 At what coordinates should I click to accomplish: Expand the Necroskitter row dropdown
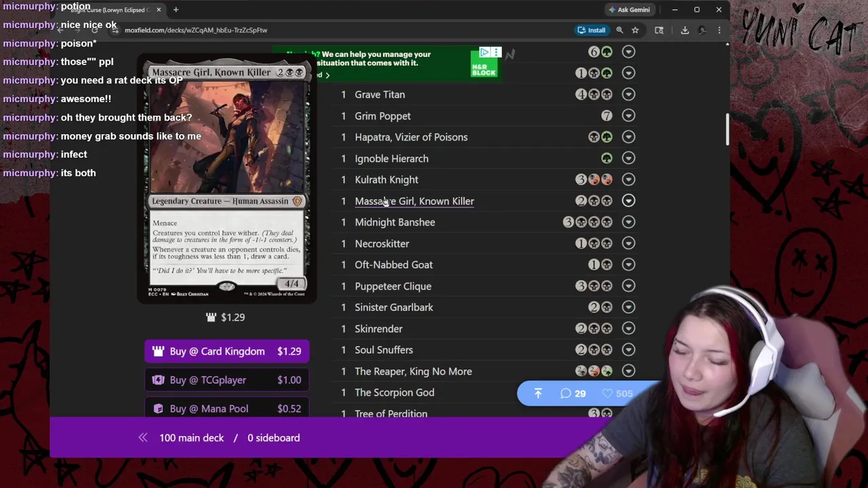click(x=629, y=243)
